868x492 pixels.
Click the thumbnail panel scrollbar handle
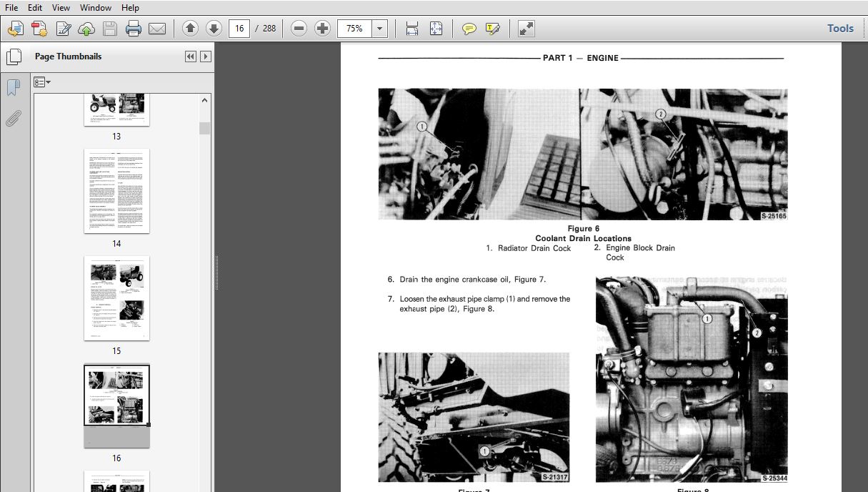205,128
